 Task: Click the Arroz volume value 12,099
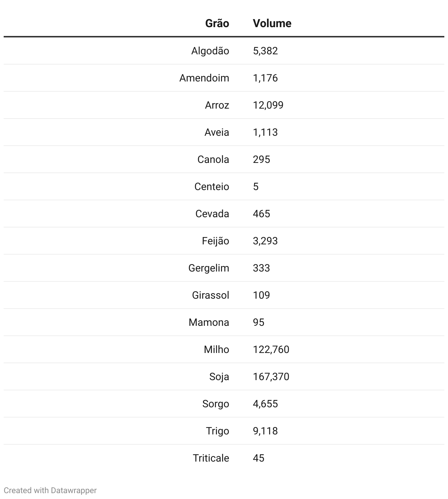pos(268,105)
